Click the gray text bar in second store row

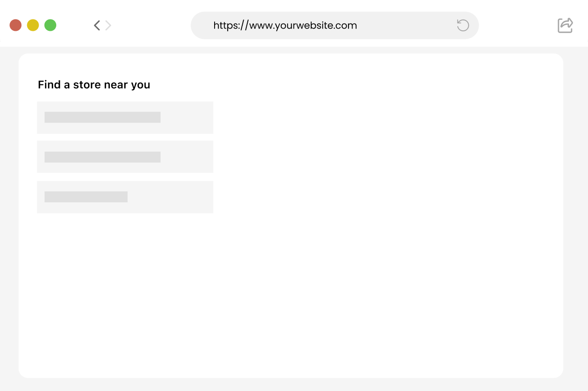[103, 157]
